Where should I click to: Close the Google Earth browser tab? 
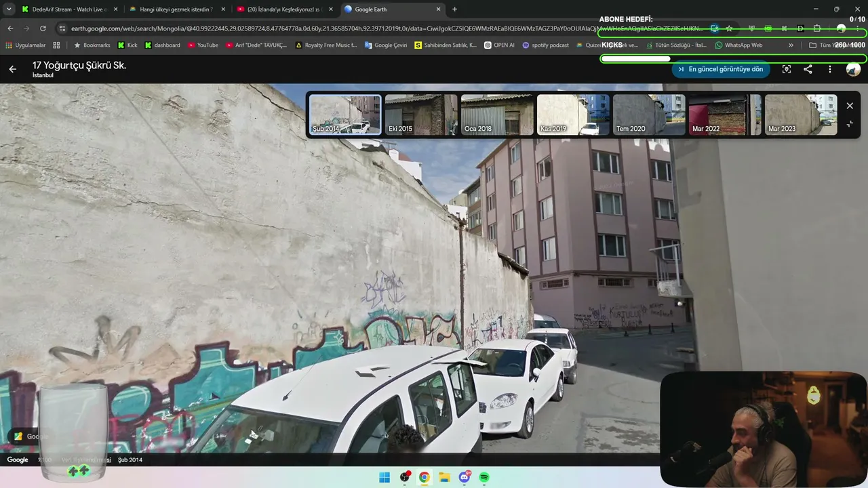pos(438,9)
